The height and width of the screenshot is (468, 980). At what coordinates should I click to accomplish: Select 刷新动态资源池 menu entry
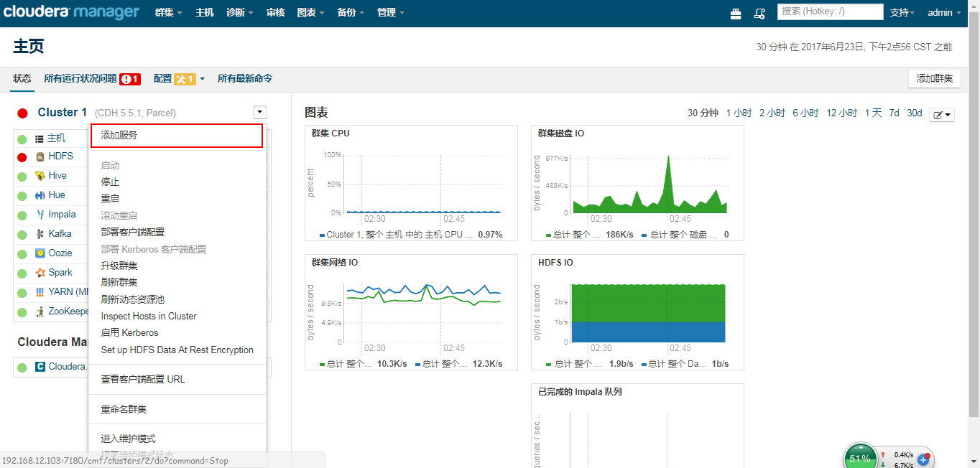pyautogui.click(x=133, y=299)
